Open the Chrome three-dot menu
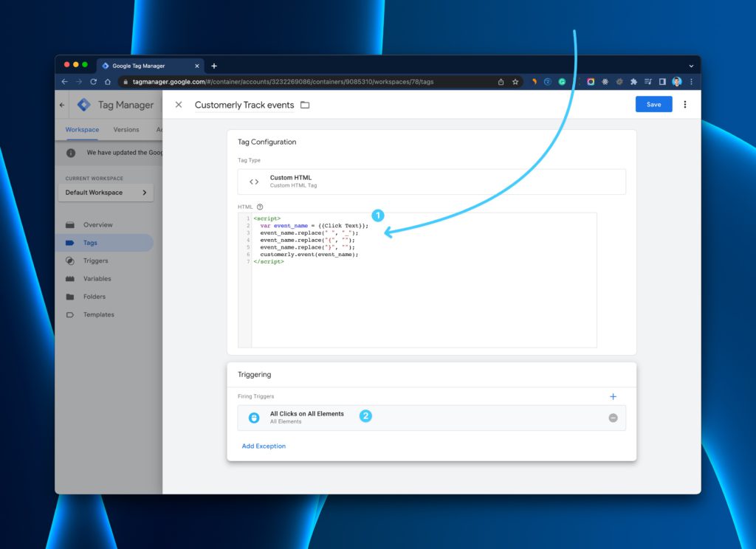This screenshot has width=756, height=549. pos(691,82)
